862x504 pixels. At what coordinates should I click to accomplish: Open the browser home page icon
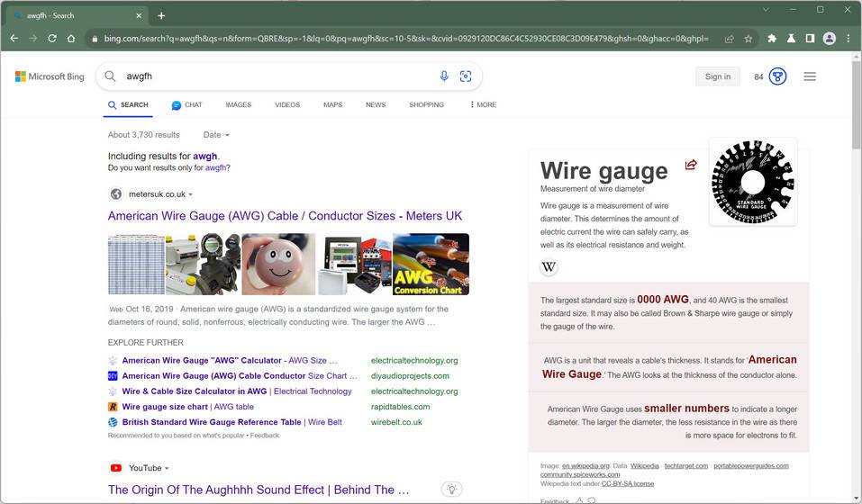(71, 39)
